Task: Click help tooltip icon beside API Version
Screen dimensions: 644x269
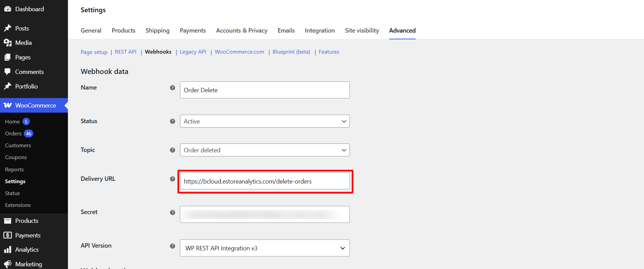Action: point(173,246)
